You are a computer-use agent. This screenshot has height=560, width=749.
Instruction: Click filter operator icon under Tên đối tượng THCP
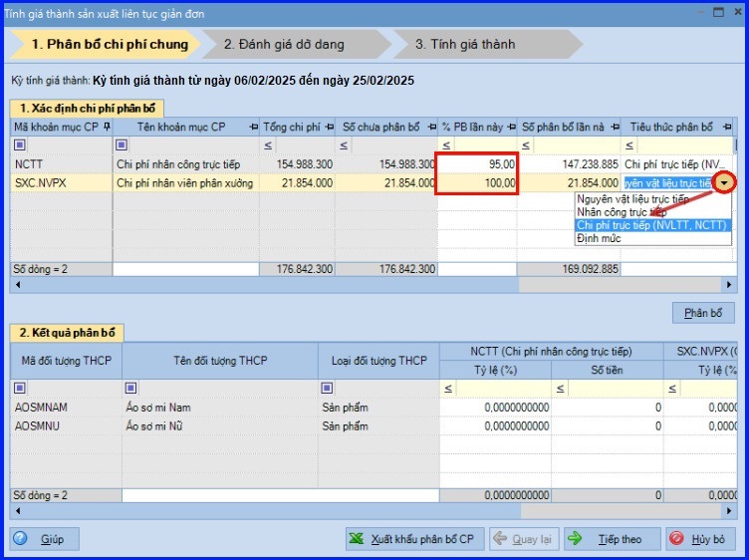[131, 388]
